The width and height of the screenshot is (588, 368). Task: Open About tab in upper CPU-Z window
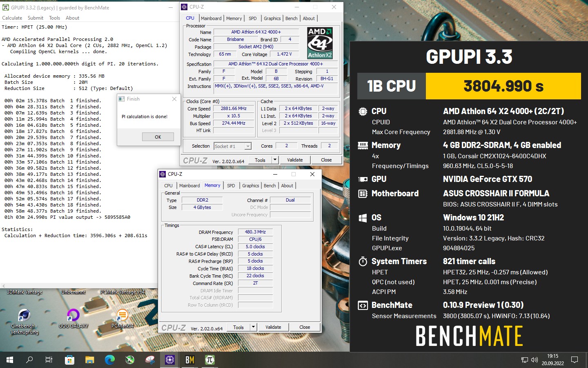pos(309,18)
